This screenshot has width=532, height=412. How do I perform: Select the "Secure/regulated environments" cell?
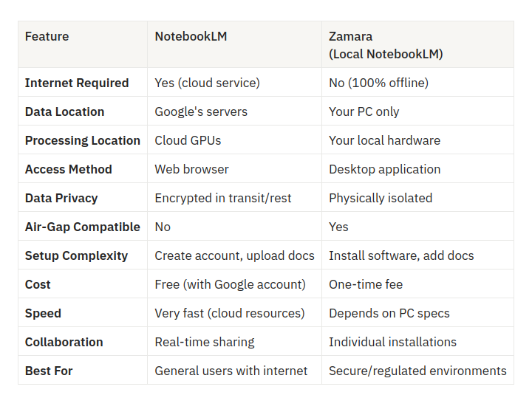[x=417, y=371]
